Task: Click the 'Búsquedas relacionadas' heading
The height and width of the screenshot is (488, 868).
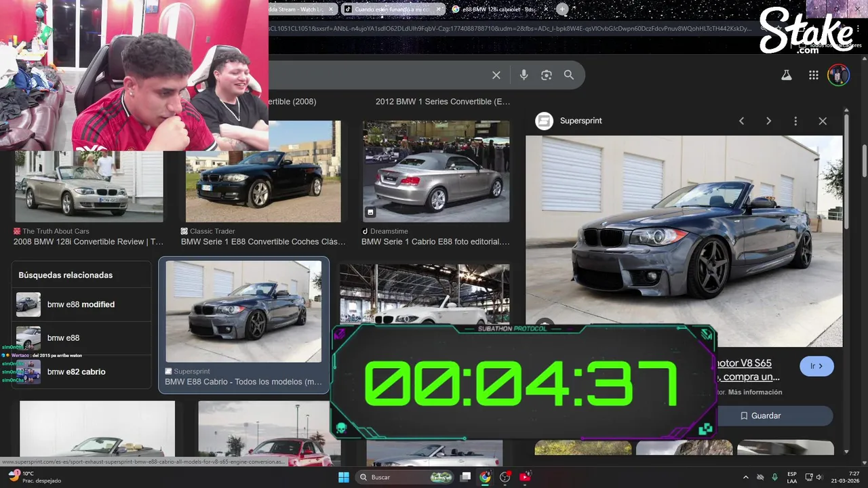Action: point(66,275)
